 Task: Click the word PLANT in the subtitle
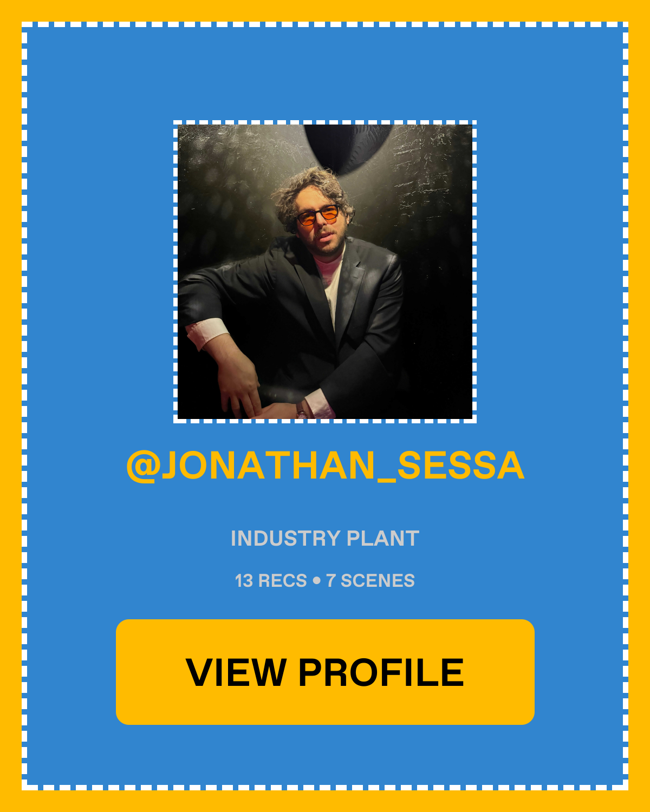pyautogui.click(x=383, y=539)
